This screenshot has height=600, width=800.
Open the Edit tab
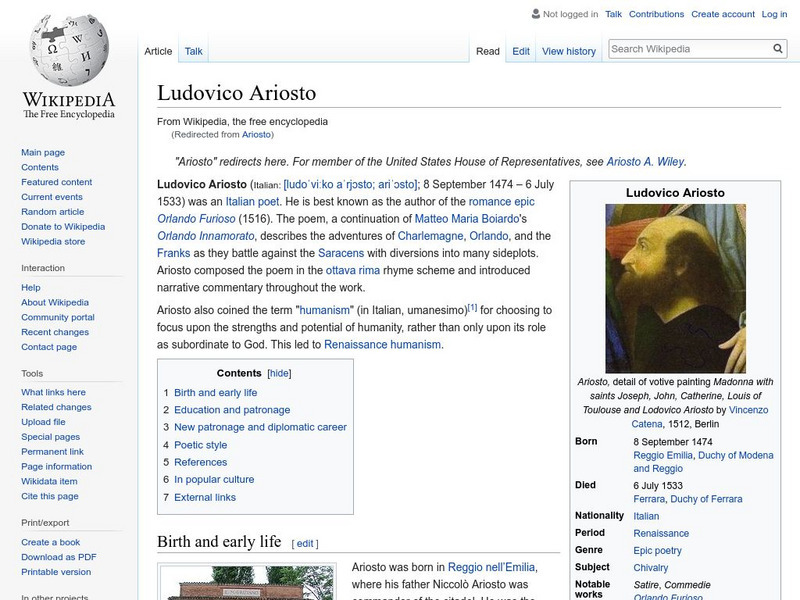521,51
